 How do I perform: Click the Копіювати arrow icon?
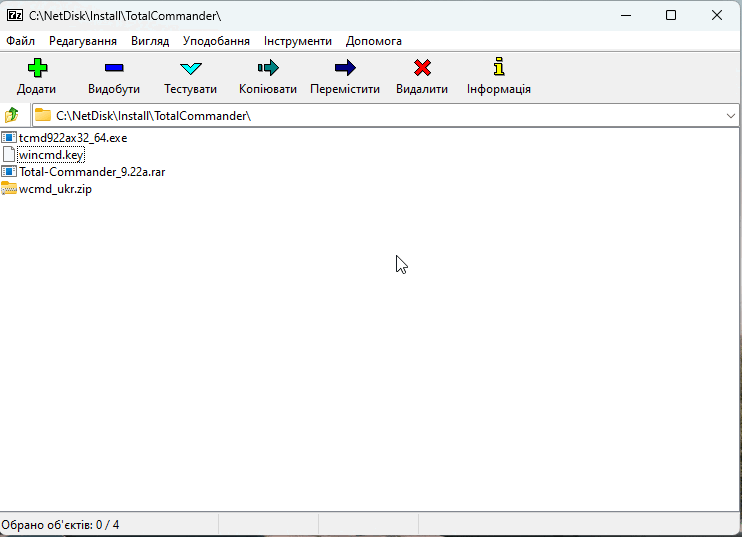pos(268,68)
